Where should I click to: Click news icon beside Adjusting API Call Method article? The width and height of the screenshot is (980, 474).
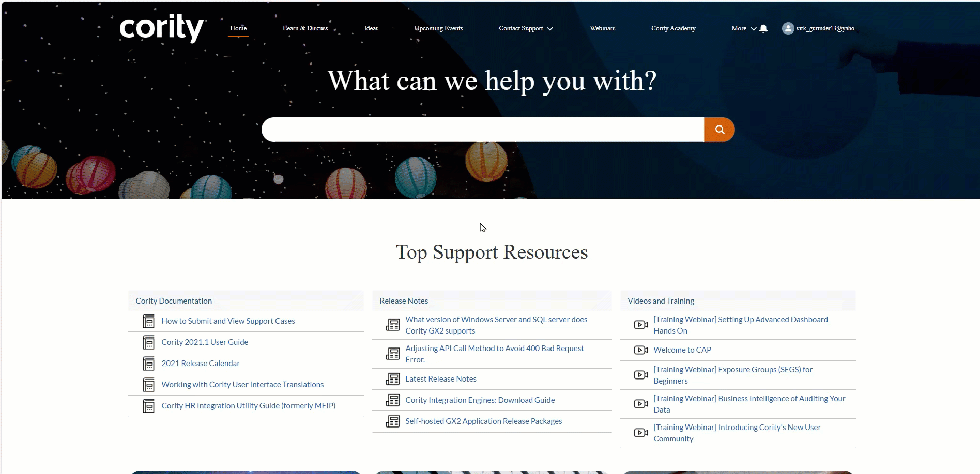click(x=393, y=354)
